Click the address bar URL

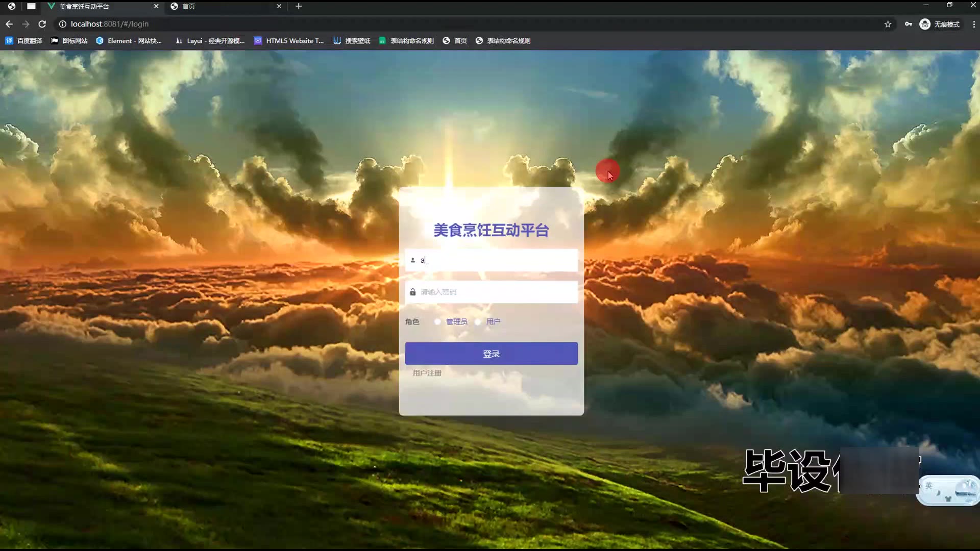pos(110,24)
